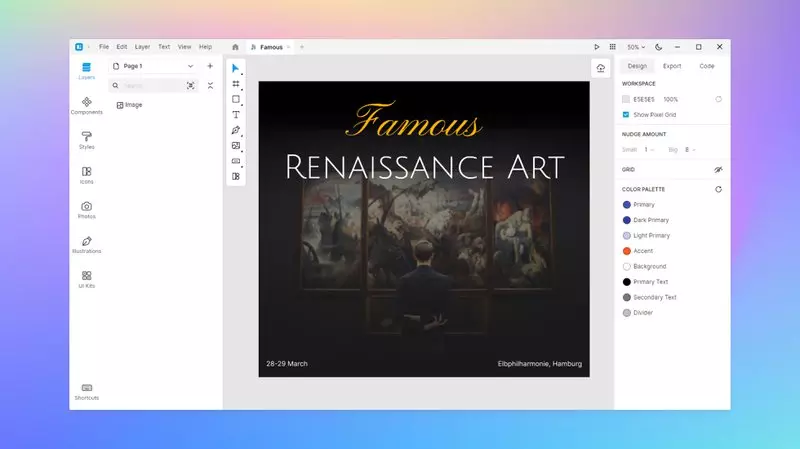Screen dimensions: 800x449
Task: Open the dotted grid apps icon
Action: tap(613, 47)
